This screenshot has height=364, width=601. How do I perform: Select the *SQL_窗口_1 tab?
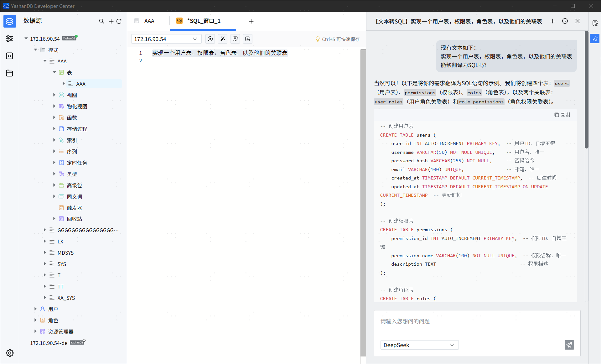[204, 21]
